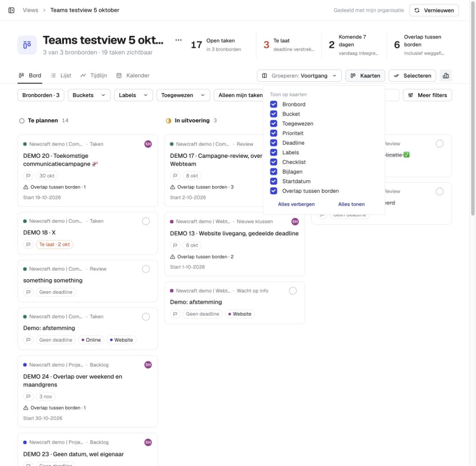Open the Kaarten display options
476x466 pixels.
pyautogui.click(x=365, y=75)
